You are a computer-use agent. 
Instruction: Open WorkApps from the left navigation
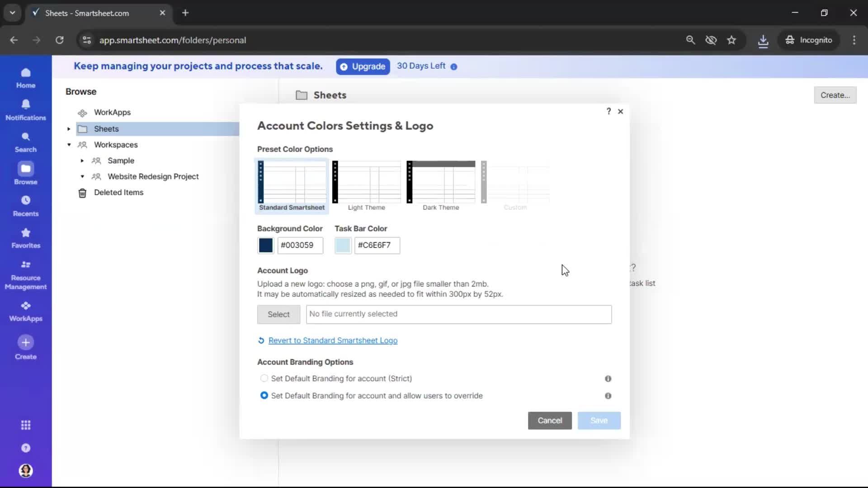click(26, 310)
